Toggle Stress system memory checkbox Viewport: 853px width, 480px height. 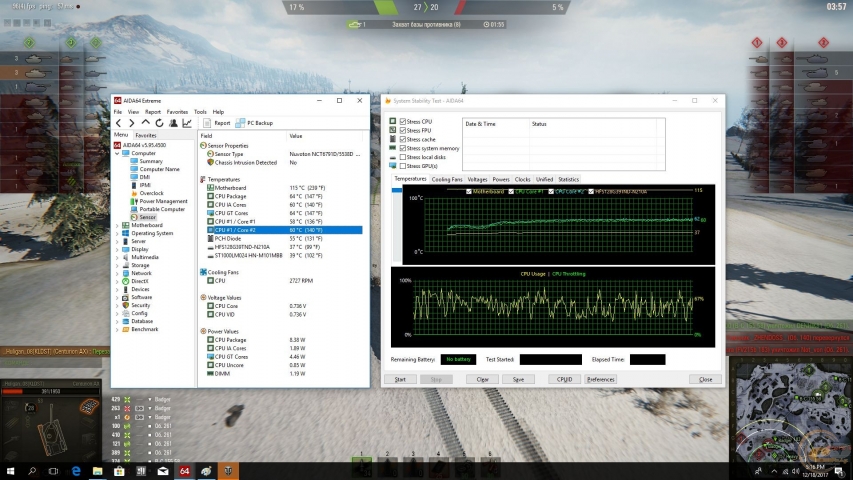point(403,148)
